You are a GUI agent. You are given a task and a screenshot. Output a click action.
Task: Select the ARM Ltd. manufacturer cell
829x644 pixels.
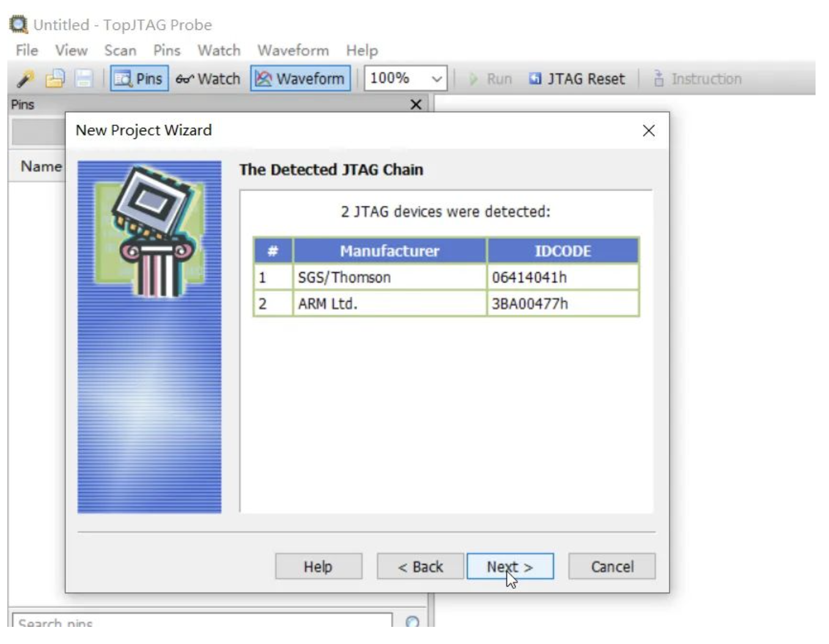coord(389,304)
